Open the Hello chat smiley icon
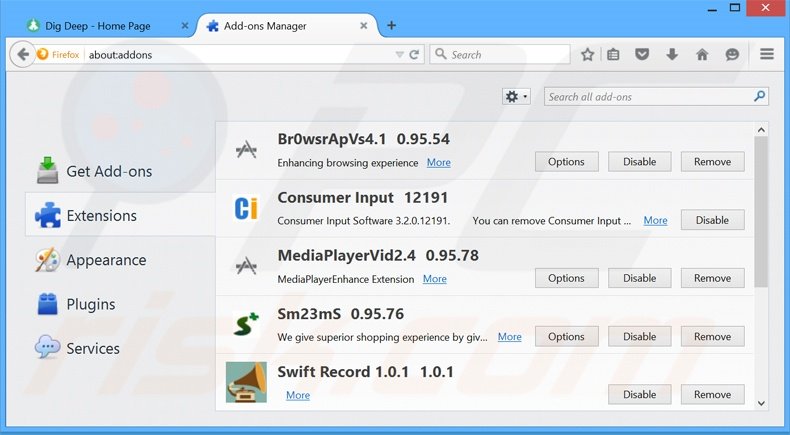The width and height of the screenshot is (790, 435). [x=732, y=54]
